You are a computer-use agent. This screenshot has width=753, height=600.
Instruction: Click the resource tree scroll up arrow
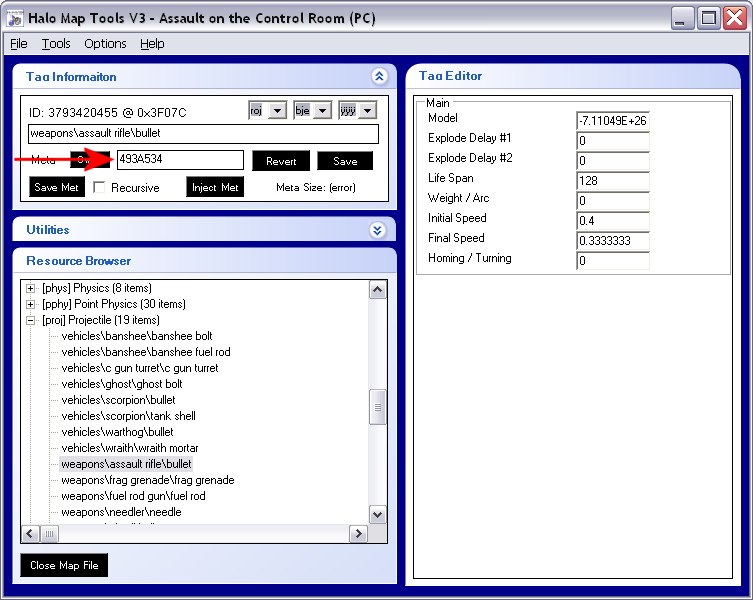tap(377, 290)
